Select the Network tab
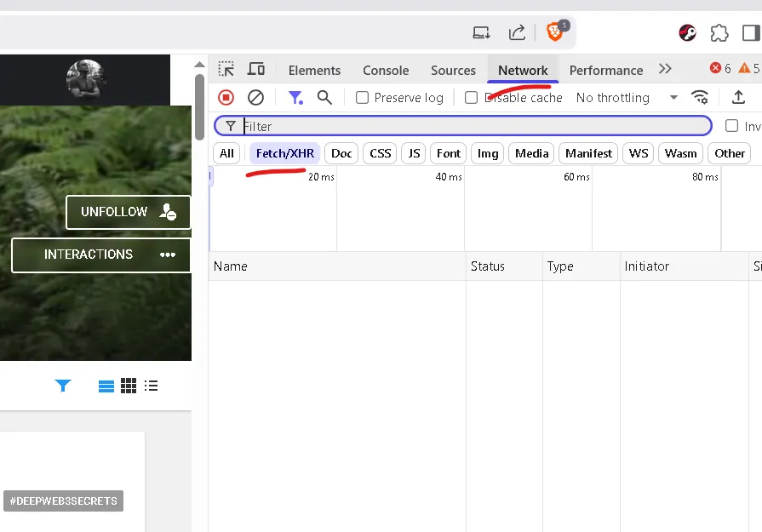This screenshot has width=762, height=532. (523, 71)
